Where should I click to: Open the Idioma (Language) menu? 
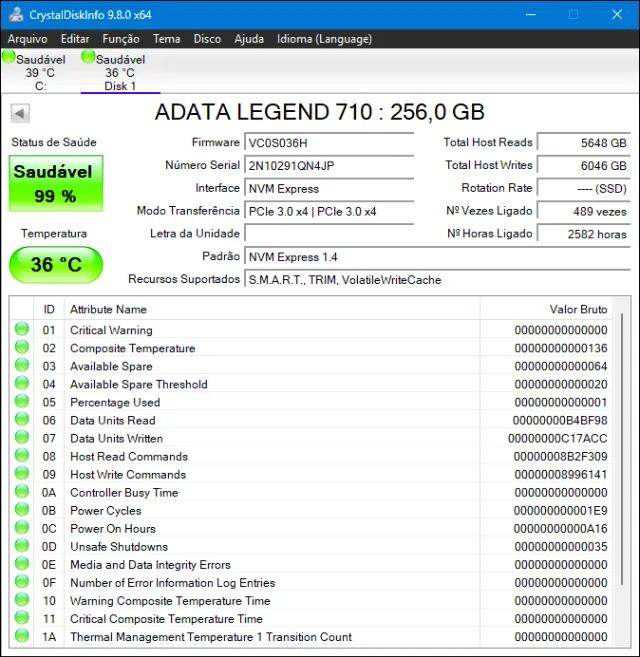pyautogui.click(x=324, y=39)
